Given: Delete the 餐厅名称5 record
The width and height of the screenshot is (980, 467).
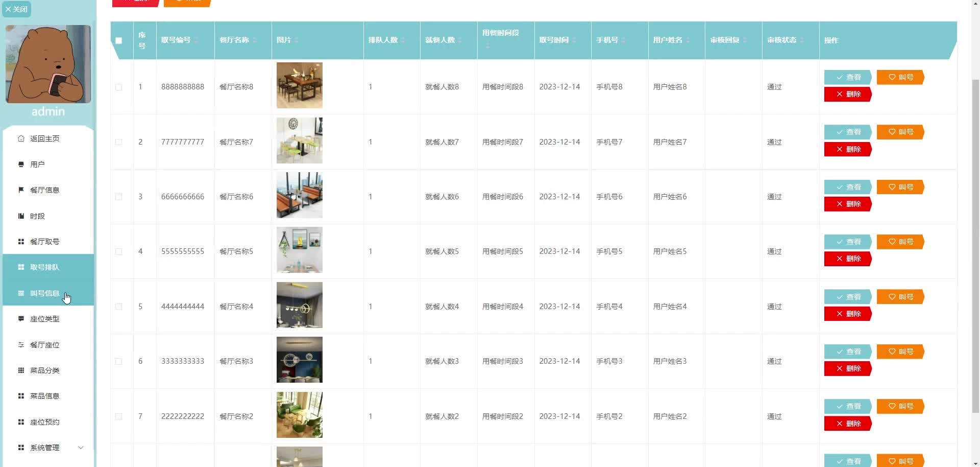Looking at the screenshot, I should click(x=848, y=259).
